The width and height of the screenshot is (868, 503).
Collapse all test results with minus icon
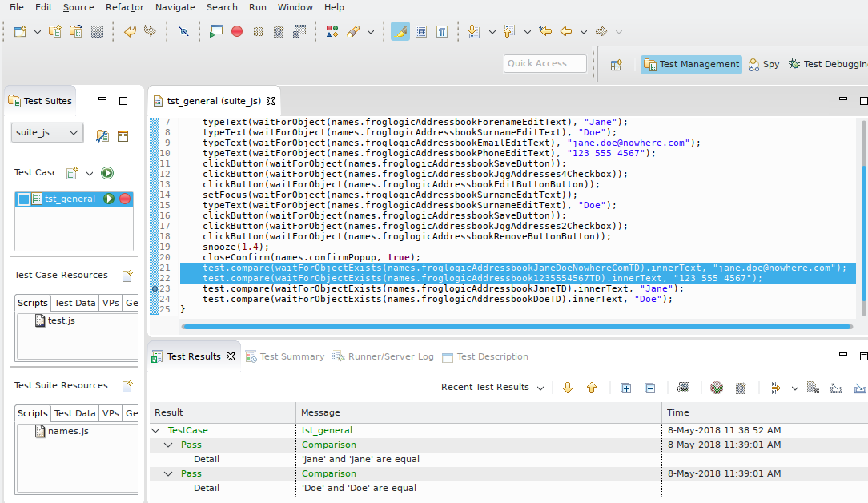(650, 388)
